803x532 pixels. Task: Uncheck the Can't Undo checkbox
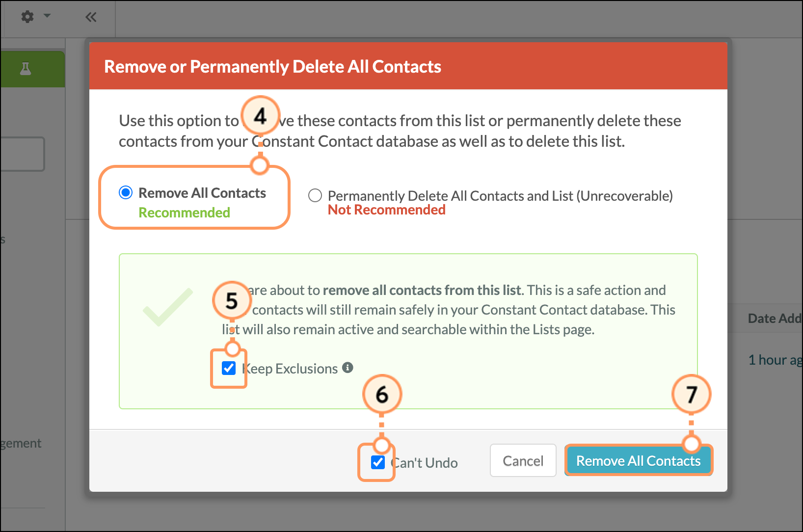click(378, 462)
